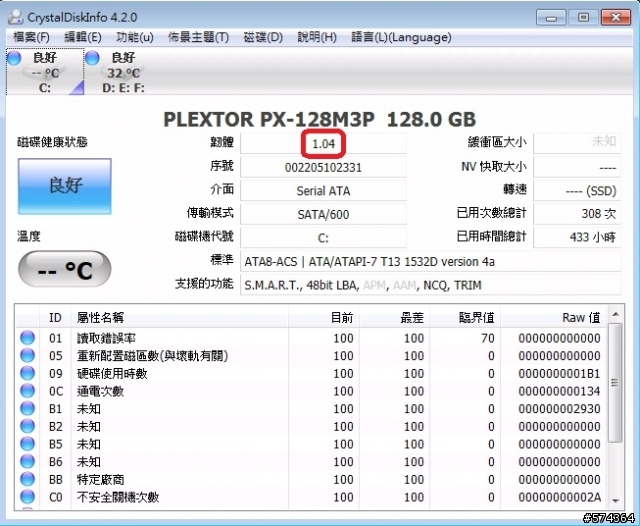Click scrollbar down arrow in attribute list
The image size is (640, 526).
[615, 501]
